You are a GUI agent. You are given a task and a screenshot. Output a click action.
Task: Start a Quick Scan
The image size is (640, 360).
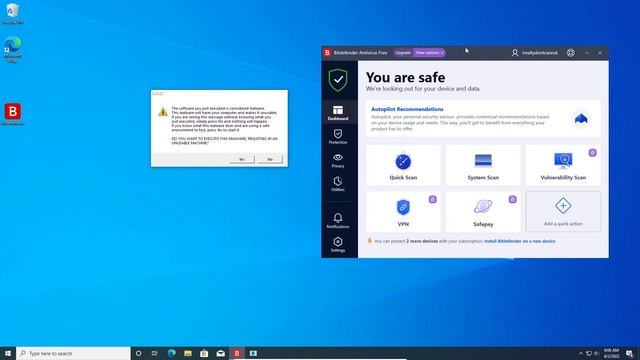coord(403,166)
